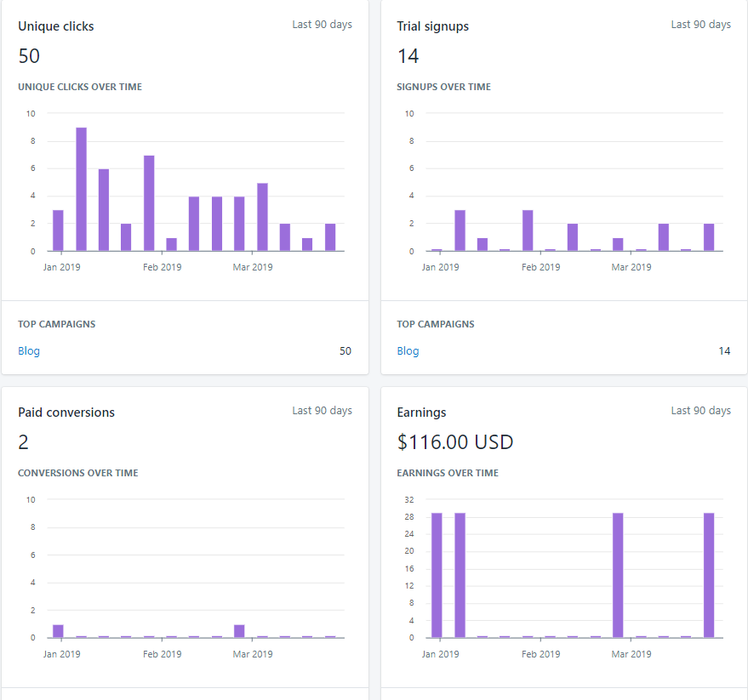Image resolution: width=748 pixels, height=700 pixels.
Task: Click 'Last 90 days' on Earnings card
Action: [x=701, y=411]
